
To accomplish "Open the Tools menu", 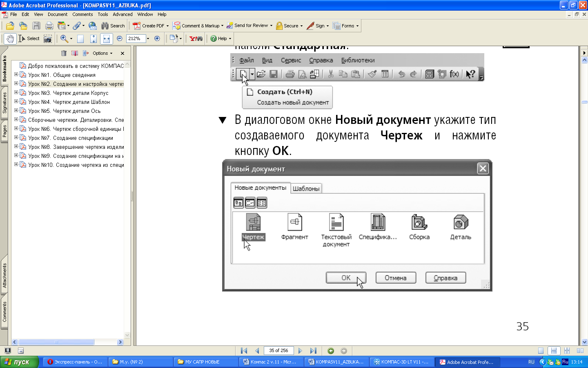I will point(103,14).
